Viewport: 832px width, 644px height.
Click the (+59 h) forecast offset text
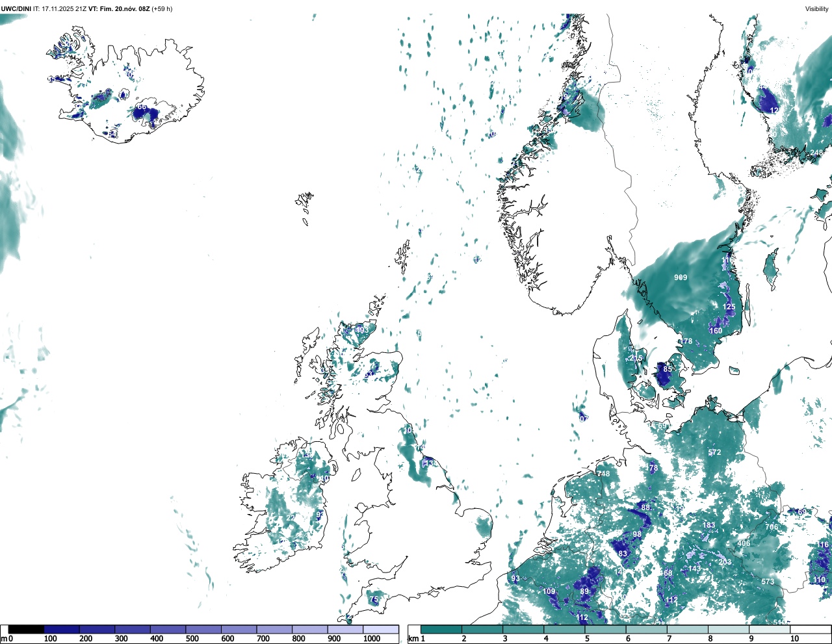[x=162, y=9]
